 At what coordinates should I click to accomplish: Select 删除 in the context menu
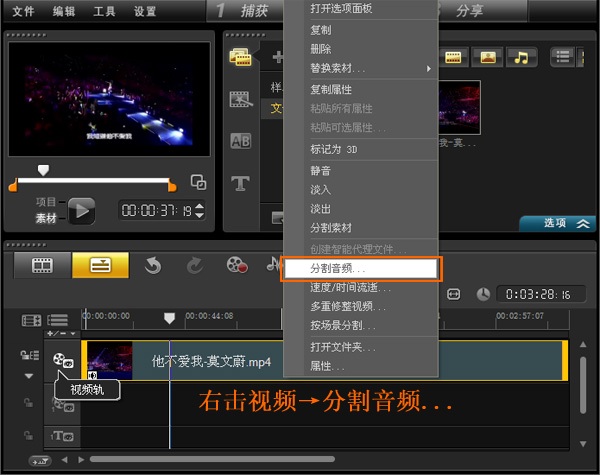[360, 49]
